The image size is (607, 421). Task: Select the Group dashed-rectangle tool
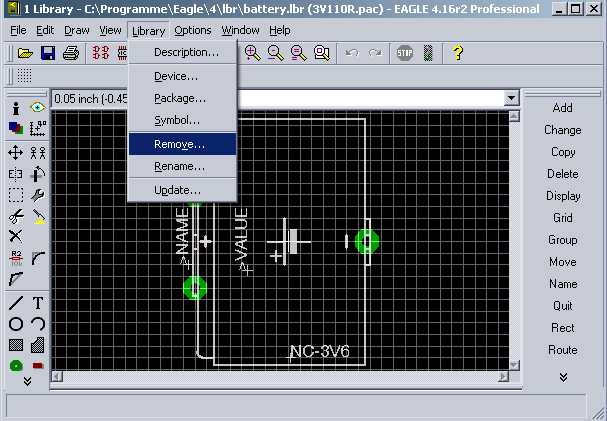pos(16,195)
